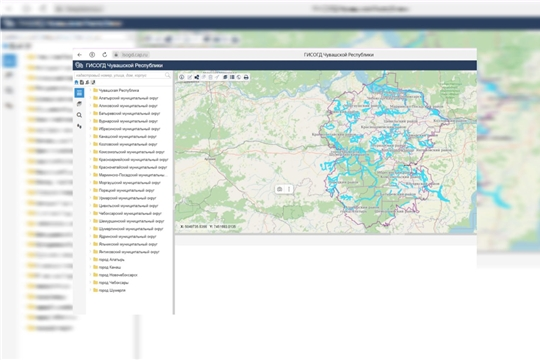Screen dimensions: 540x360
Task: Click the browser back arrow
Action: point(80,55)
